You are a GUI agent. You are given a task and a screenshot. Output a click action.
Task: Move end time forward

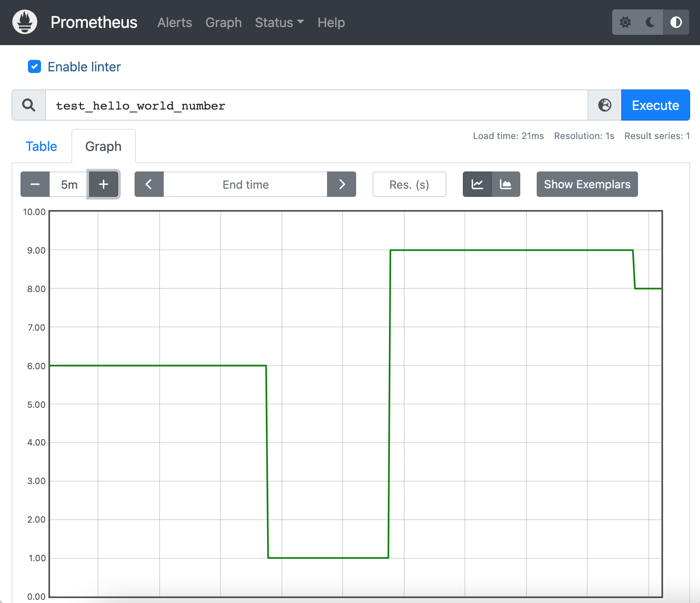(341, 184)
